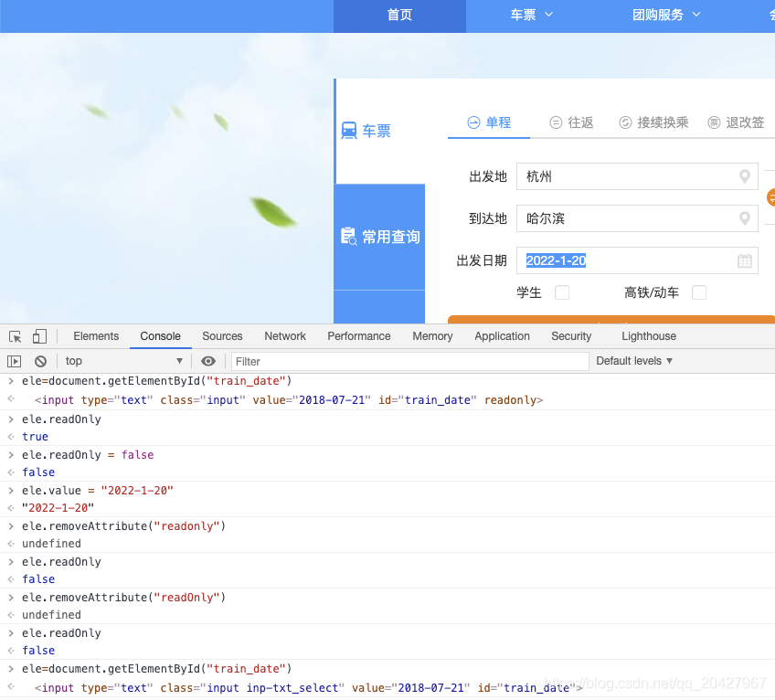Click the 出发地 input with 杭州

coord(637,176)
